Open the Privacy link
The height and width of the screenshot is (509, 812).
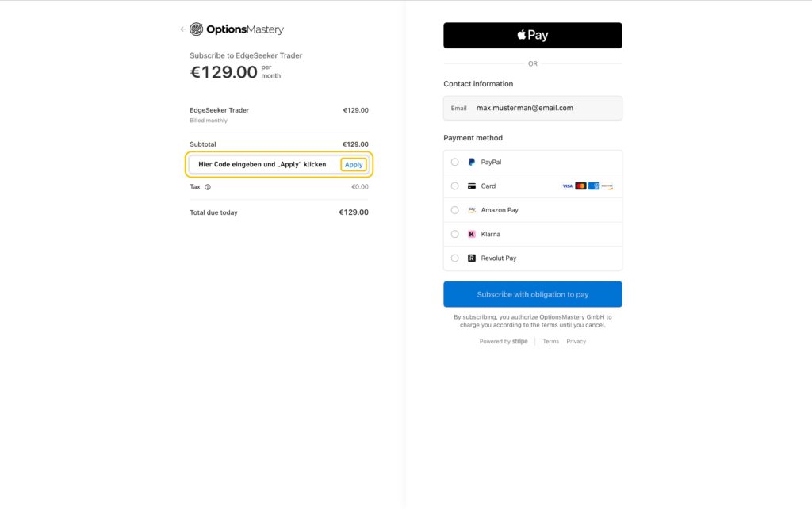tap(576, 341)
